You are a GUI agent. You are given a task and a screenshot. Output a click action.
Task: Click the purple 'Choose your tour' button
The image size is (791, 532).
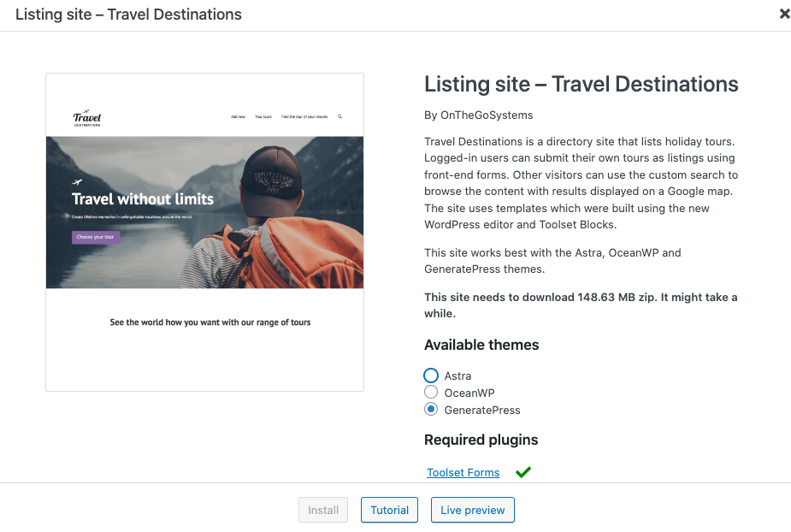coord(96,237)
